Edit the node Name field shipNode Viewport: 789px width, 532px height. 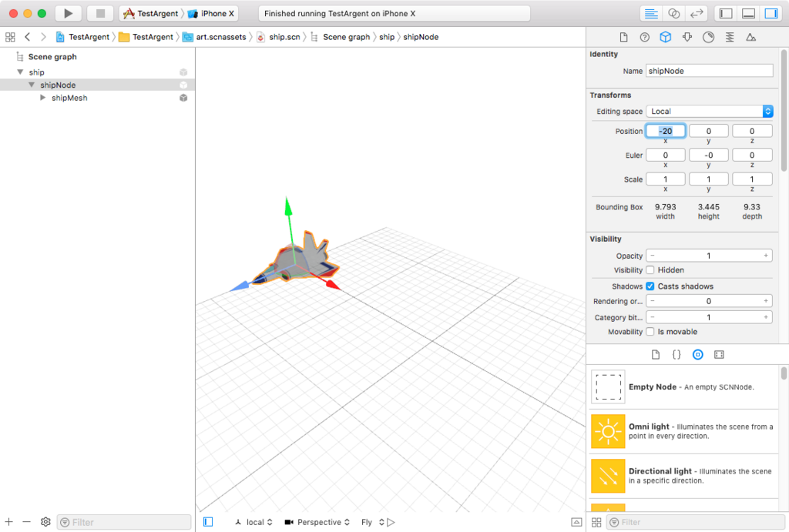(710, 71)
